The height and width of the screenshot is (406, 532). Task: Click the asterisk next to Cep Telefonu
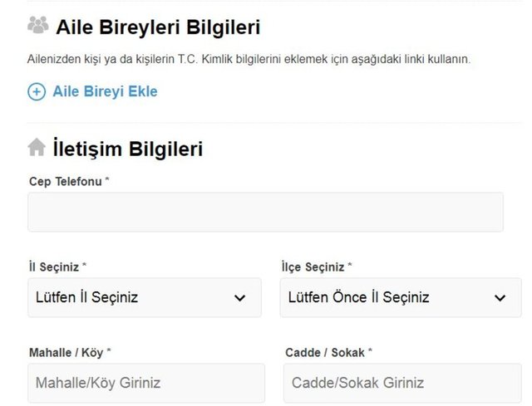click(x=108, y=180)
